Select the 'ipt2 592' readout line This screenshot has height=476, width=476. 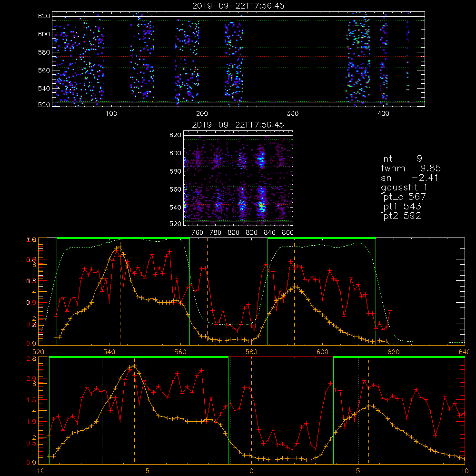click(401, 216)
